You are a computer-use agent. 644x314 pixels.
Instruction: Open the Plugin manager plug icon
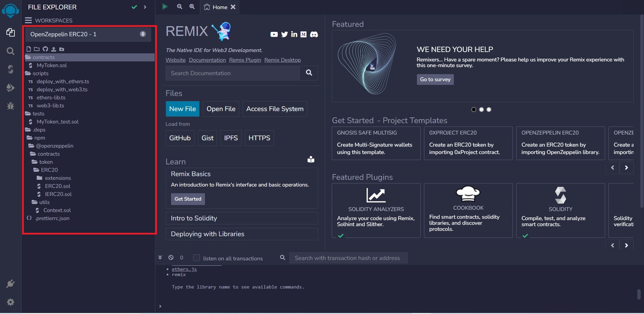pyautogui.click(x=10, y=284)
